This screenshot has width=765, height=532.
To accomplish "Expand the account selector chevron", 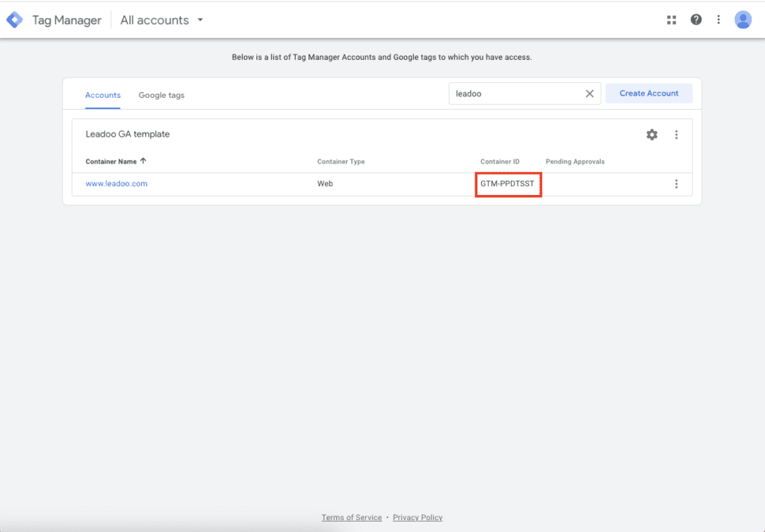I will click(199, 20).
